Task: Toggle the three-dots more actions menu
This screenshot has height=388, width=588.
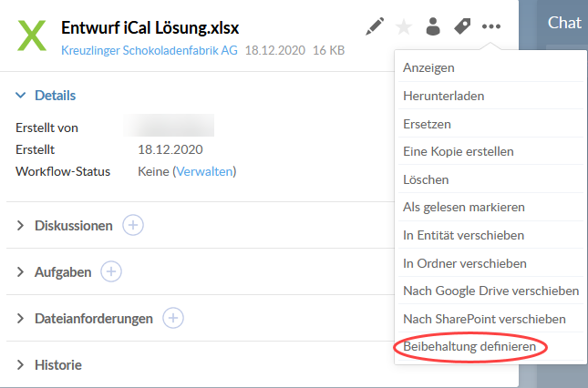Action: [x=491, y=26]
